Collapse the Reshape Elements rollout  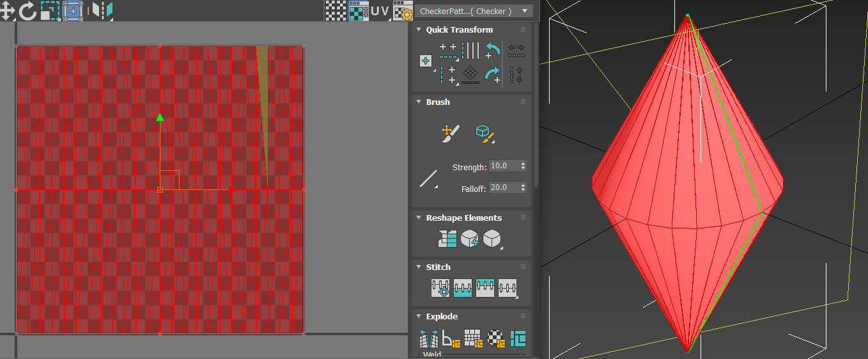419,218
